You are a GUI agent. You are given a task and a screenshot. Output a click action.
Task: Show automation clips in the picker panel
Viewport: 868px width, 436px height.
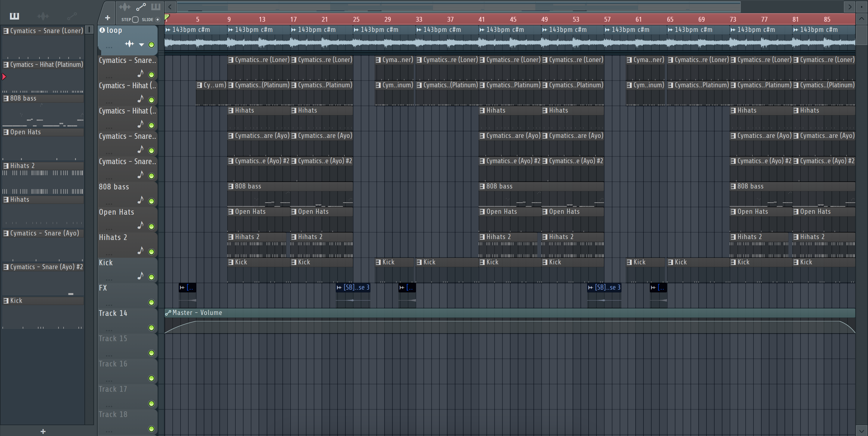(x=72, y=16)
